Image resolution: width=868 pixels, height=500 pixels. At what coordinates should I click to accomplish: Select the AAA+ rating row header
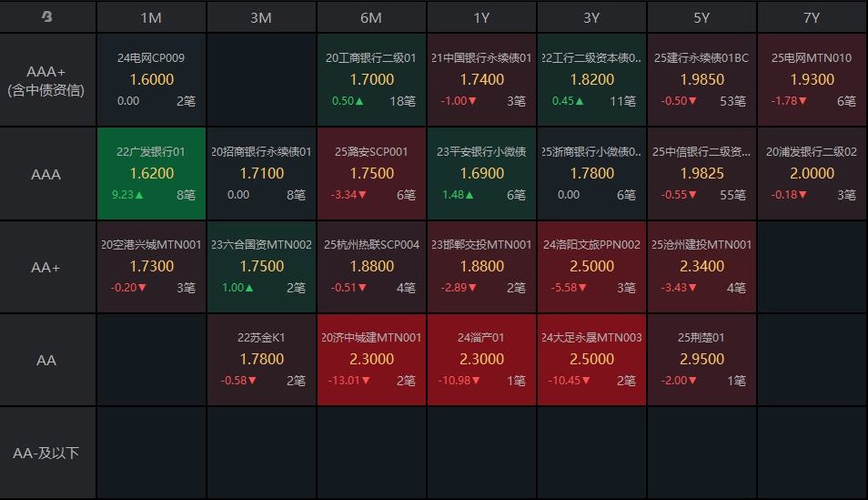47,80
